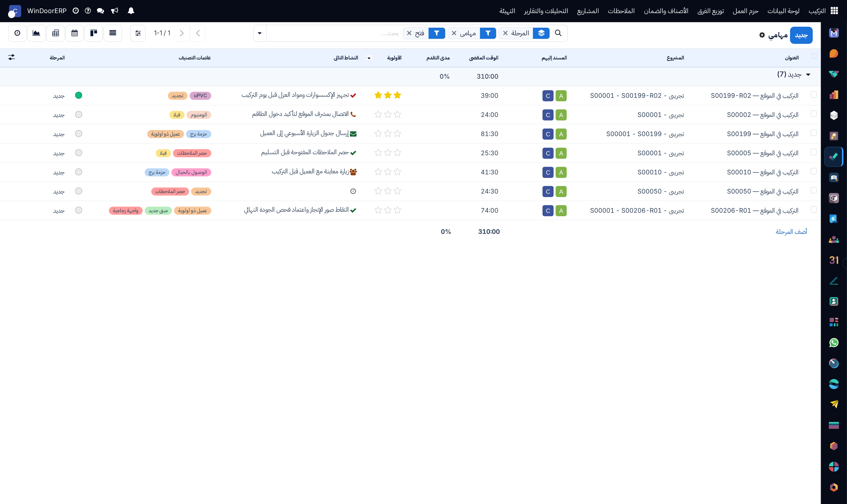Switch to list view icon
Viewport: 847px width, 504px height.
coord(112,33)
